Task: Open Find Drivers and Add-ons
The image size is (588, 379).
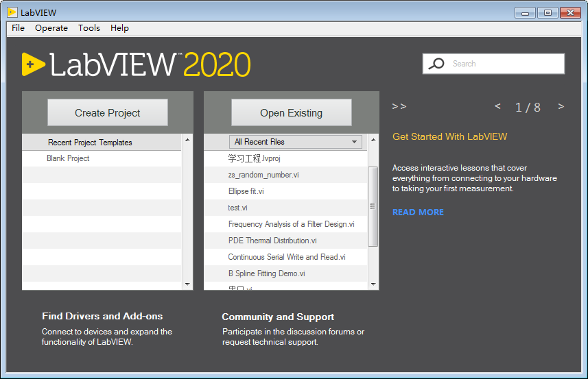Action: pyautogui.click(x=102, y=317)
